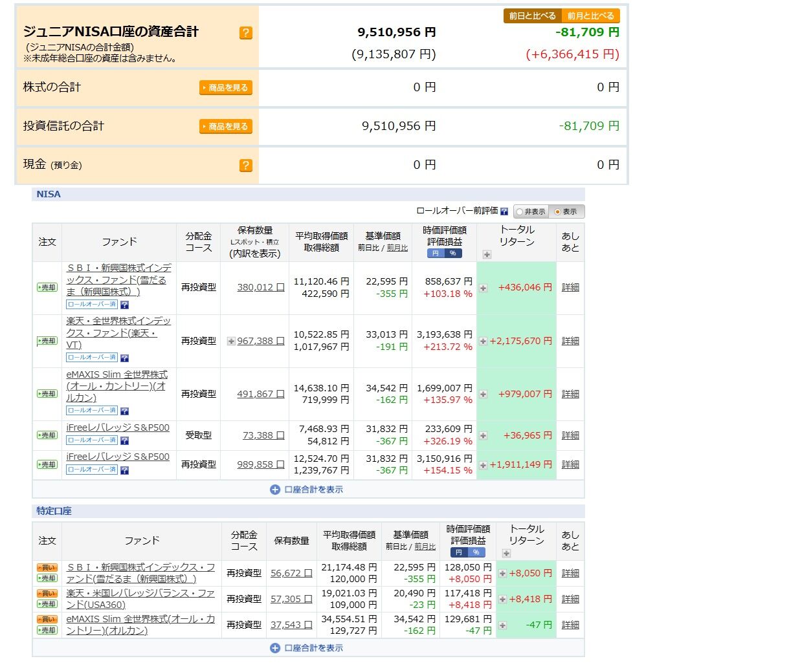This screenshot has height=672, width=800.
Task: Click 前月比 link in 特定口座 基準価額 header
Action: pyautogui.click(x=425, y=547)
